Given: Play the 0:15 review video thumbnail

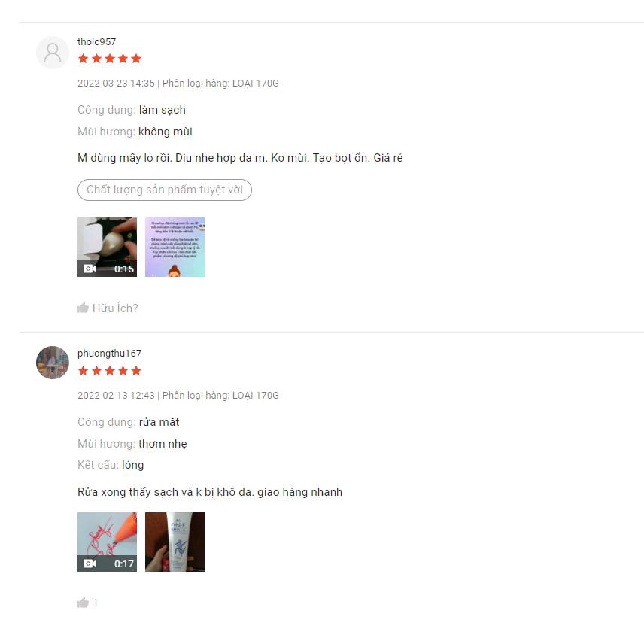Looking at the screenshot, I should [107, 247].
